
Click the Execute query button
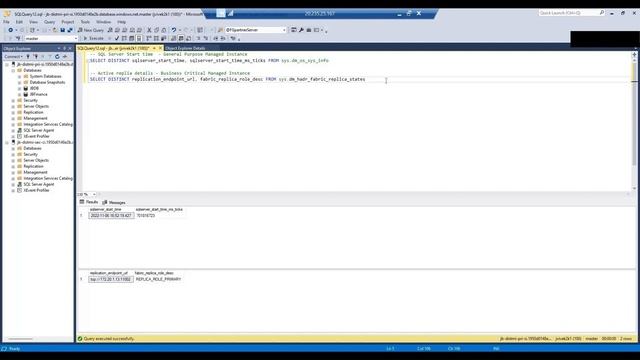click(x=93, y=38)
